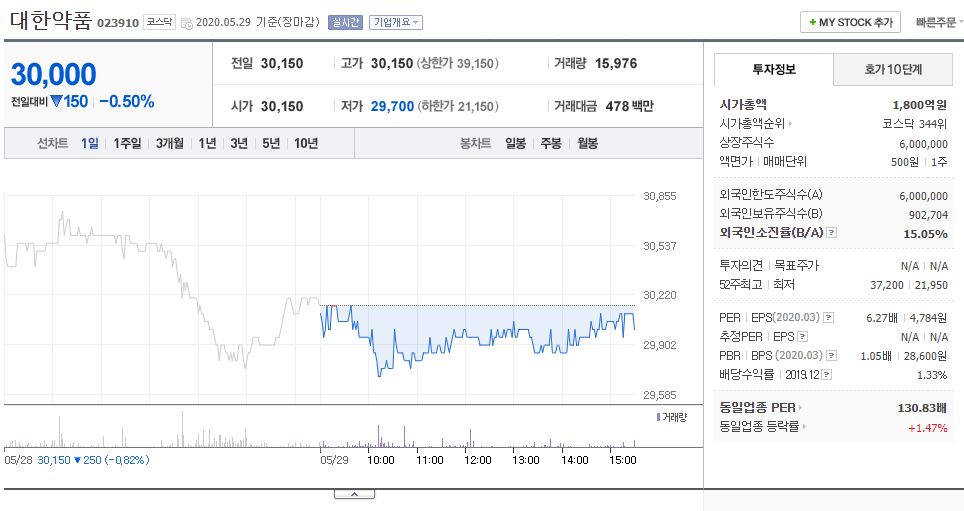Open the 기업개요 dropdown
This screenshot has width=964, height=511.
click(396, 22)
